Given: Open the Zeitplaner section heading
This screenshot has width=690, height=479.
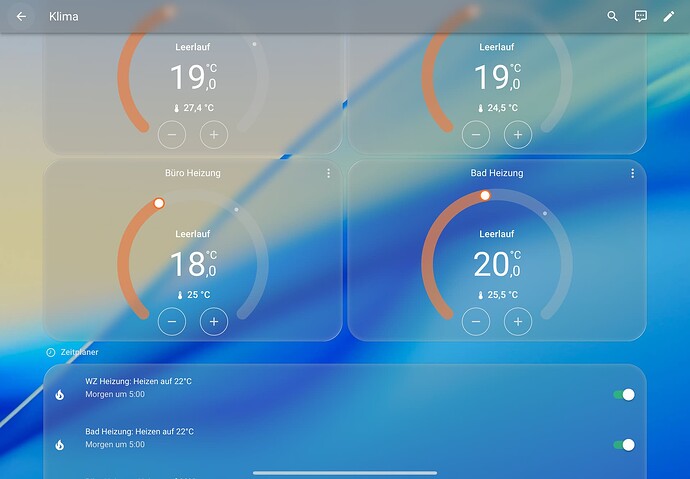Looking at the screenshot, I should point(80,352).
